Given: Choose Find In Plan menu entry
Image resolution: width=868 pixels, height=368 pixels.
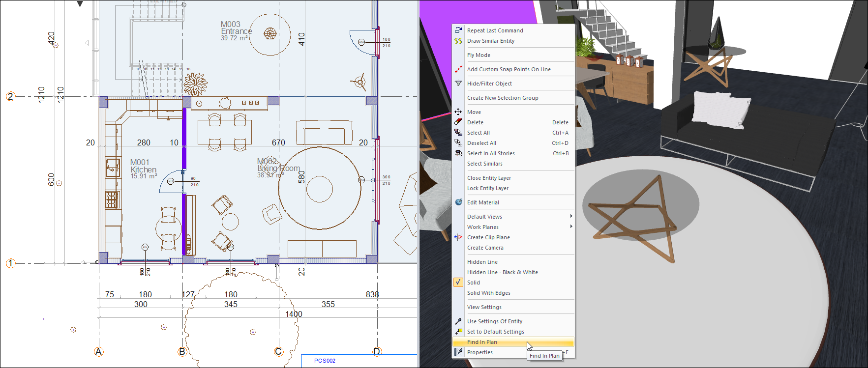Looking at the screenshot, I should click(482, 342).
